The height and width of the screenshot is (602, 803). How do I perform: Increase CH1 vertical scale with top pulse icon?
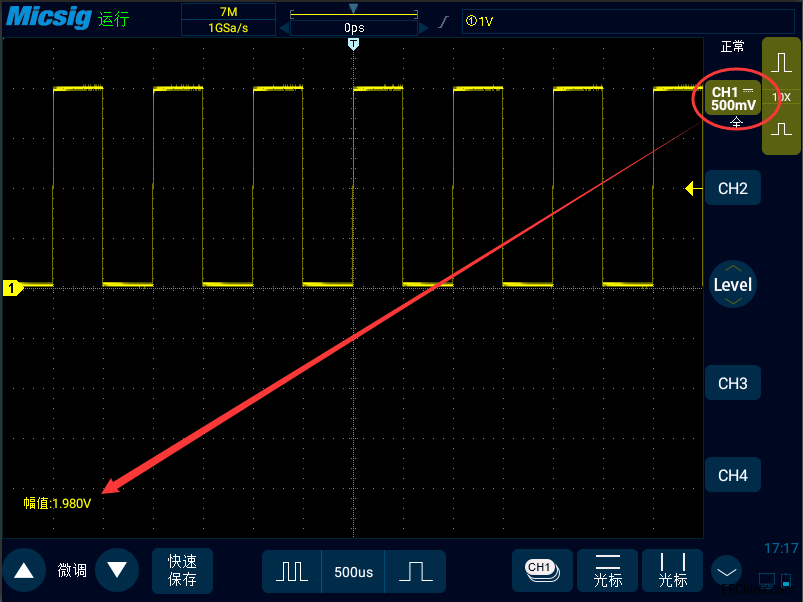(x=781, y=62)
